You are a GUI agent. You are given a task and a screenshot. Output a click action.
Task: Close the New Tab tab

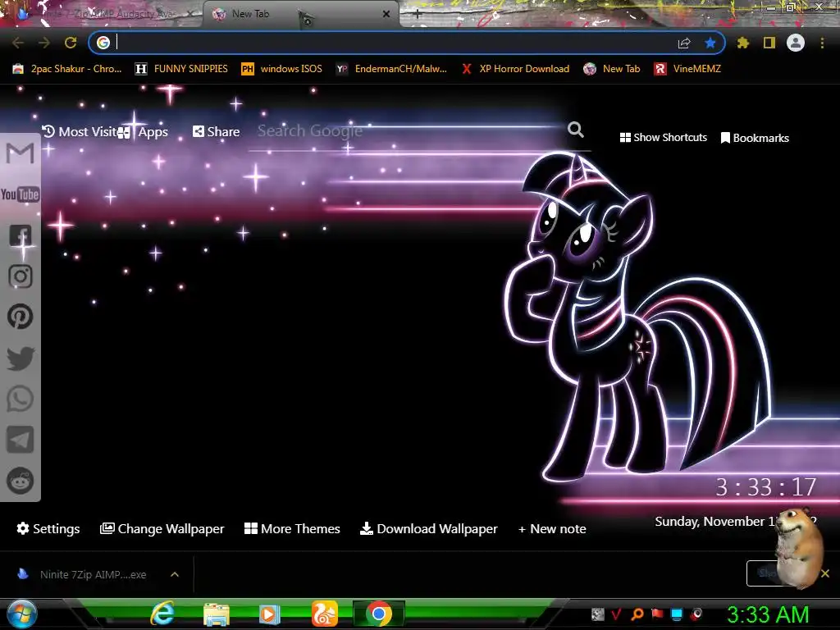386,15
